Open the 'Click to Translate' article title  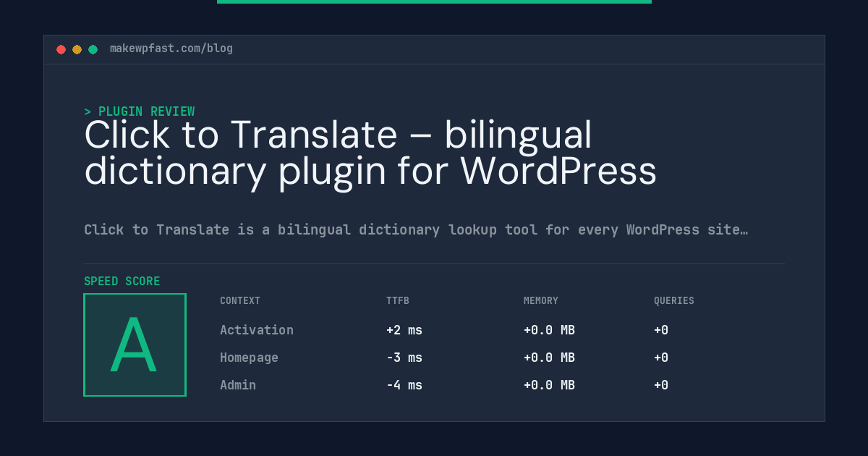370,153
